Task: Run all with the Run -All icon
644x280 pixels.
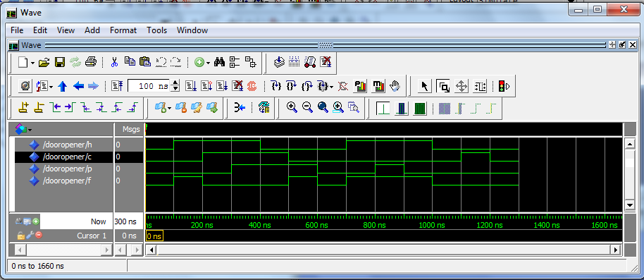Action: point(222,86)
